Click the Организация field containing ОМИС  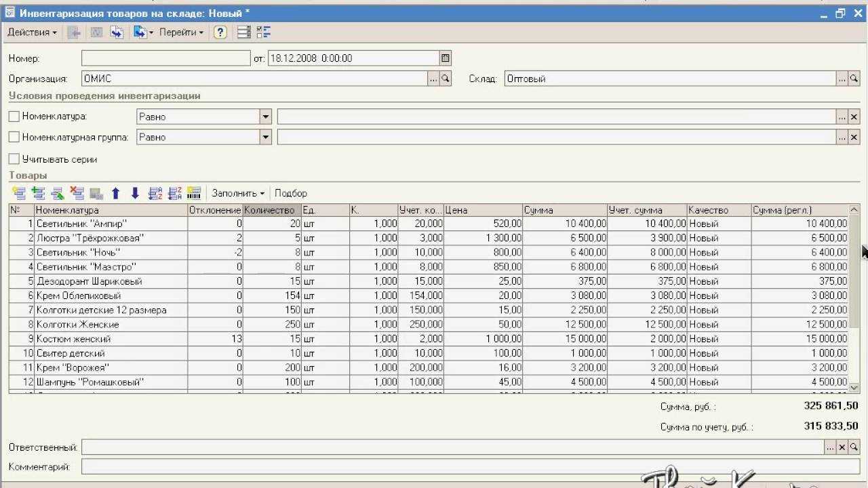pyautogui.click(x=254, y=79)
